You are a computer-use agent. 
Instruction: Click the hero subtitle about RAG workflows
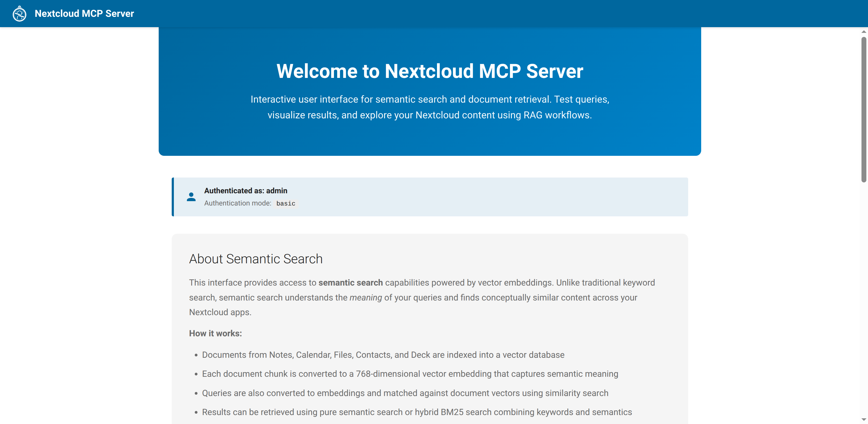click(430, 107)
